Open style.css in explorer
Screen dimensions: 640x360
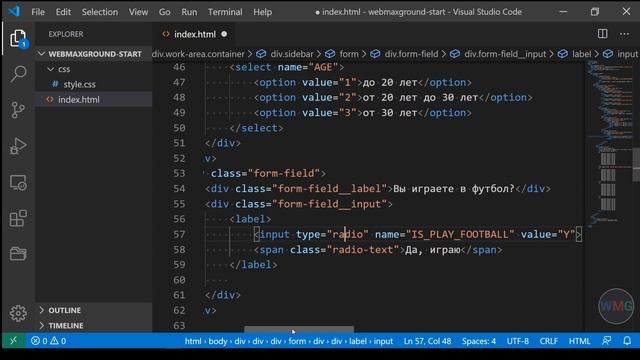(93, 84)
